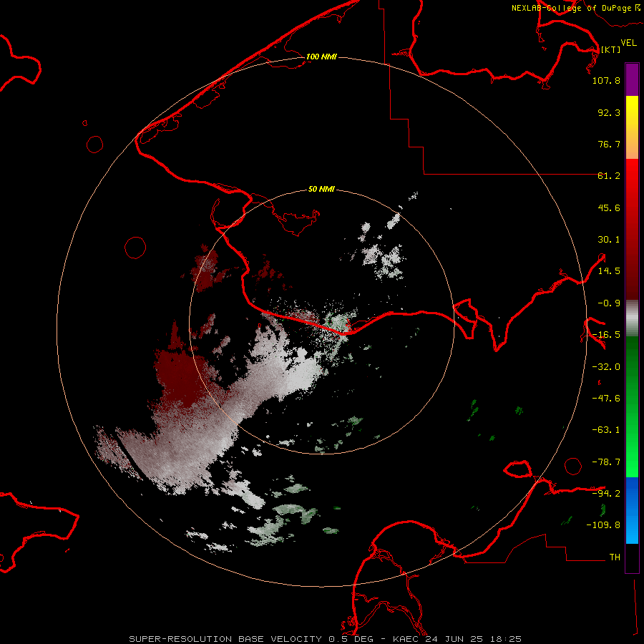
Task: Select the 45.6 scale value
Action: tap(609, 208)
